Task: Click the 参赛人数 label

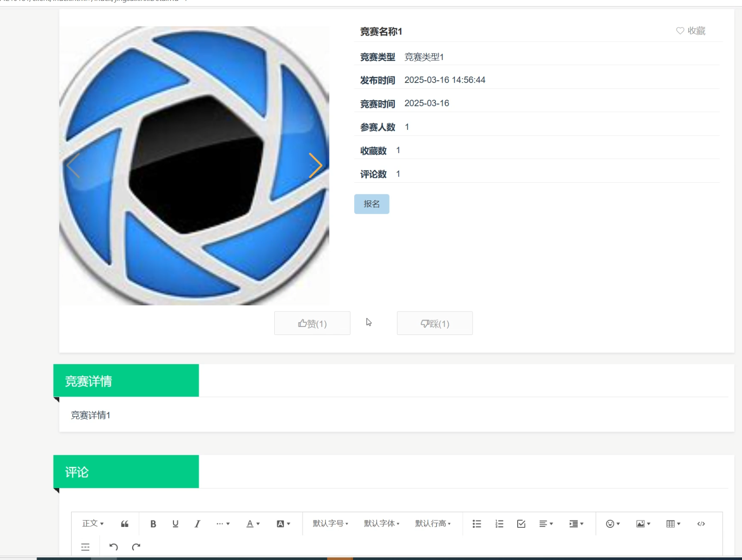Action: pyautogui.click(x=378, y=127)
